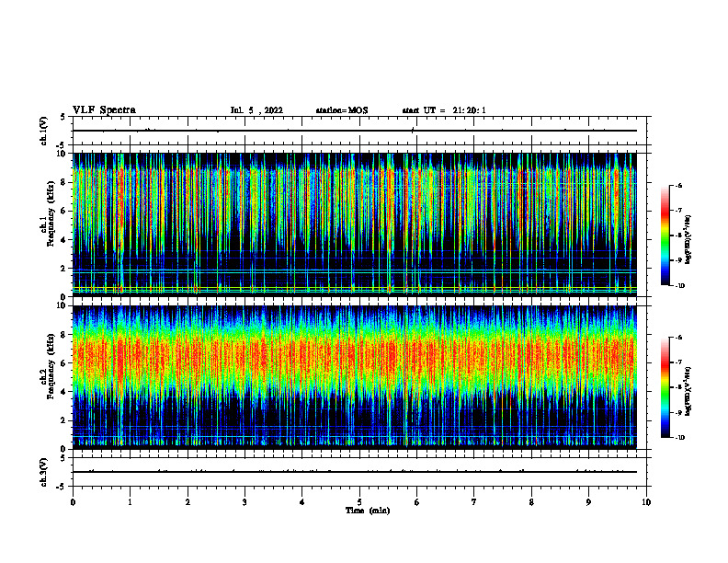Click the ch.3 voltage waveform trace panel
The height and width of the screenshot is (563, 728).
(x=359, y=472)
